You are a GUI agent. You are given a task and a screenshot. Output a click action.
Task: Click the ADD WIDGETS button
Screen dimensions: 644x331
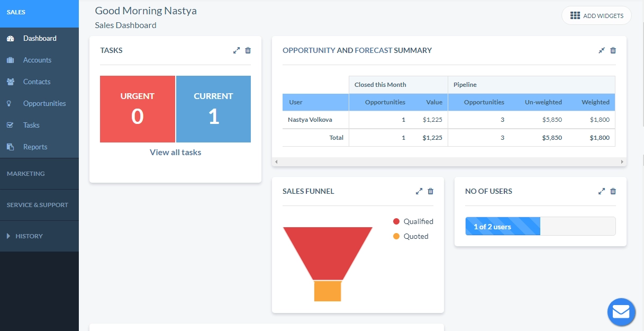pyautogui.click(x=596, y=15)
